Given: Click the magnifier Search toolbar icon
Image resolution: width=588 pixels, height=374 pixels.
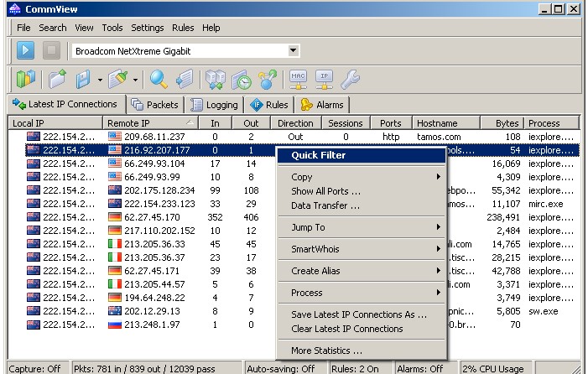Looking at the screenshot, I should tap(159, 80).
